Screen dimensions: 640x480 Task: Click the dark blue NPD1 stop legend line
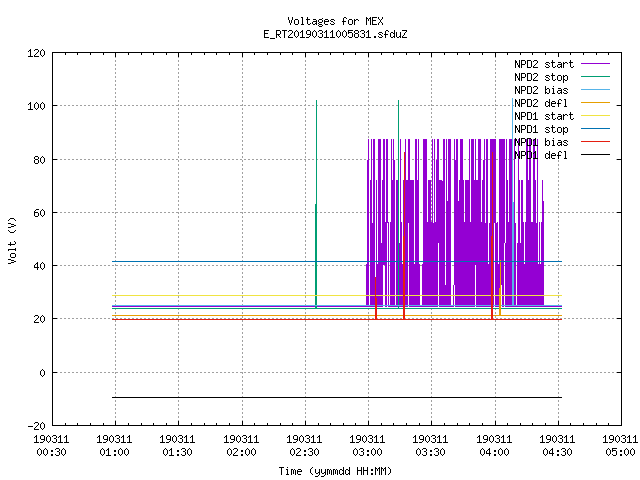[x=596, y=129]
